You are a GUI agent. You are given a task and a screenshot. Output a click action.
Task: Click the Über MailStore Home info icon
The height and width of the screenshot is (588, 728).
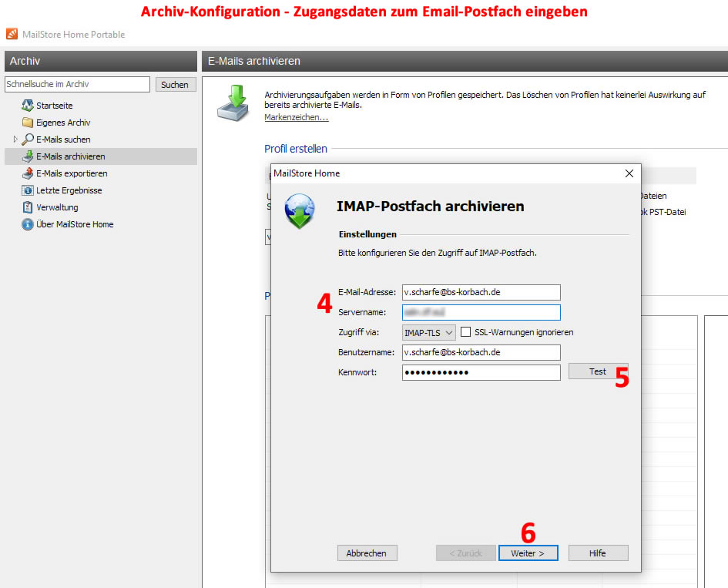tap(28, 224)
